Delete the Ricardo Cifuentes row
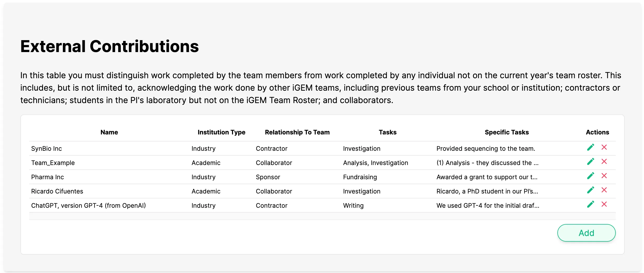The width and height of the screenshot is (644, 273). pos(604,190)
